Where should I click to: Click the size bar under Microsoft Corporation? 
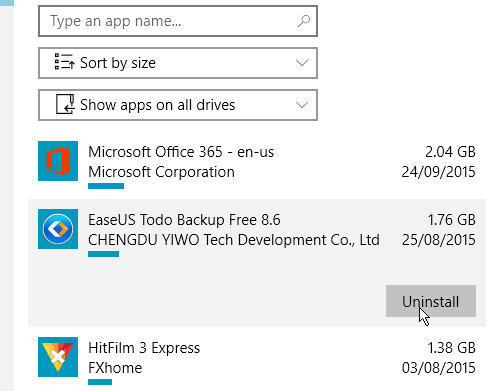(x=106, y=186)
